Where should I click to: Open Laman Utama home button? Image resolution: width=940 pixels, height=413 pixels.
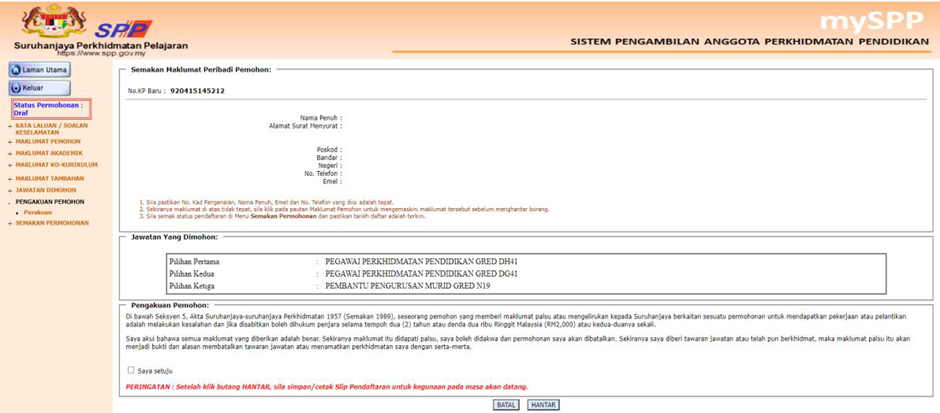click(x=40, y=70)
